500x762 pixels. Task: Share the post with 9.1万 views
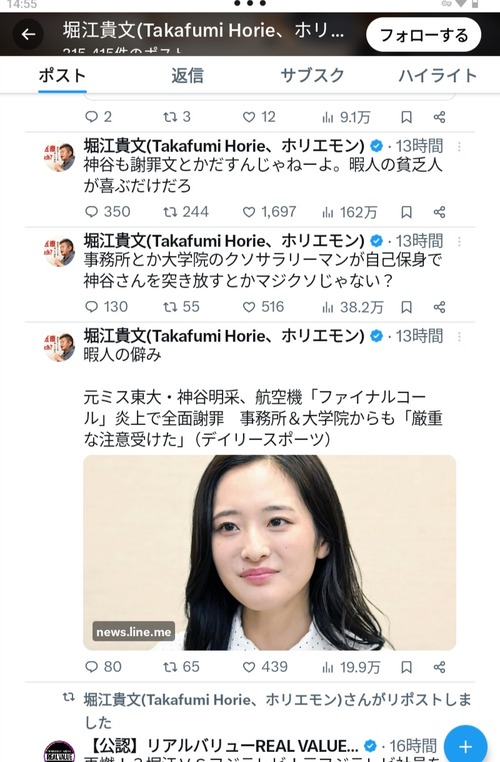(439, 117)
